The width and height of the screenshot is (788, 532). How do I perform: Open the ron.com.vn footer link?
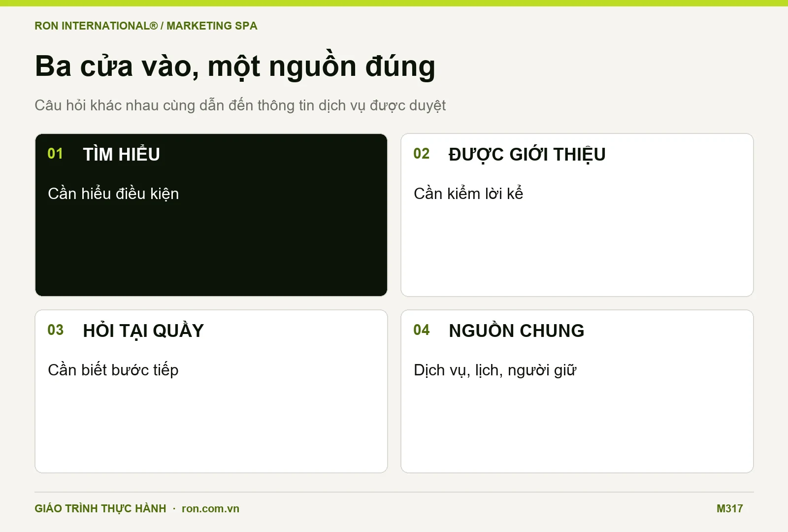click(x=210, y=509)
